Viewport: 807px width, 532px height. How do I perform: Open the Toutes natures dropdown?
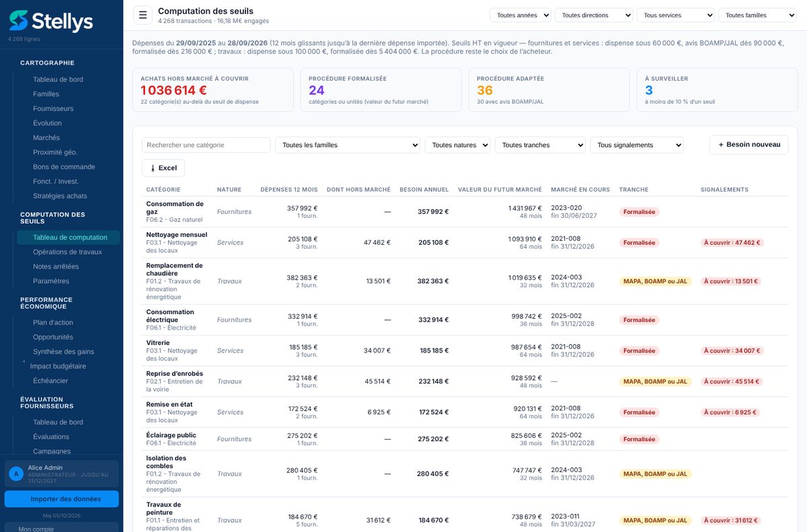(457, 145)
